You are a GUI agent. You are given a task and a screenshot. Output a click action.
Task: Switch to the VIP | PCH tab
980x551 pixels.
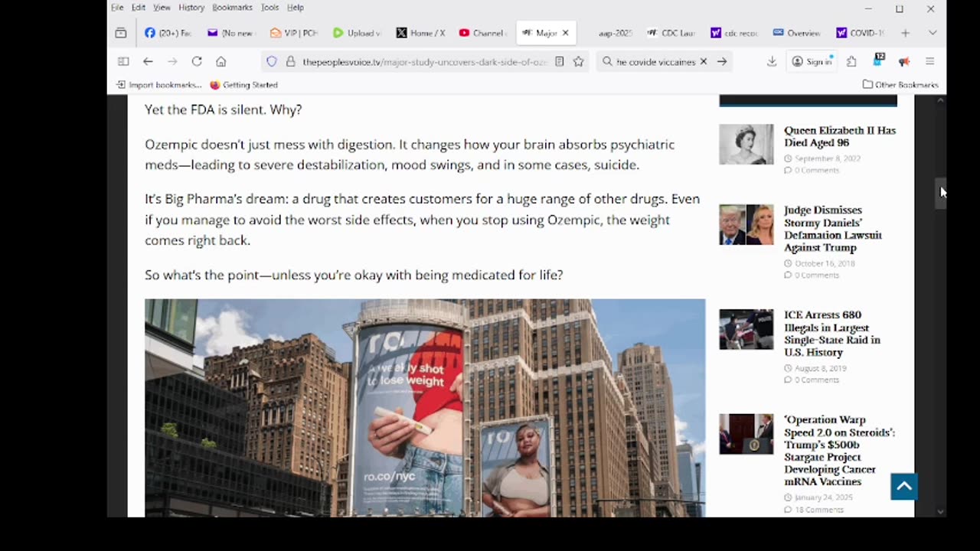tap(293, 33)
